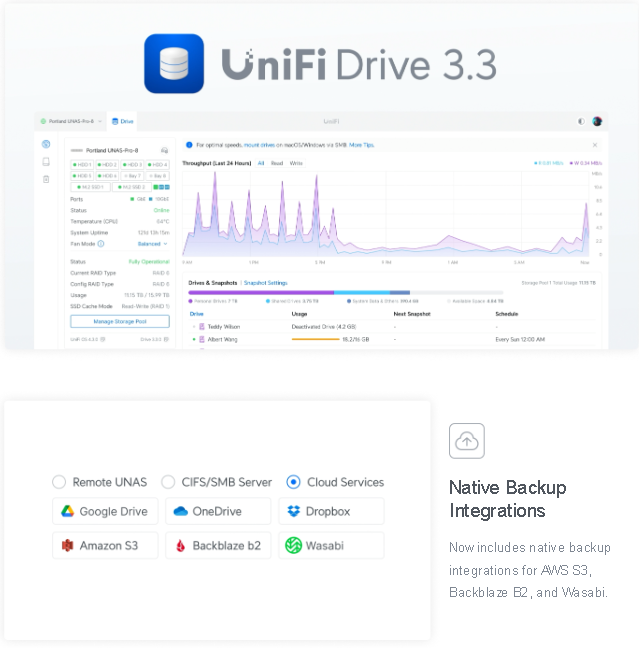Click the support headset icon beside Portland UNAS-Pro-8
This screenshot has height=648, width=639.
point(165,150)
